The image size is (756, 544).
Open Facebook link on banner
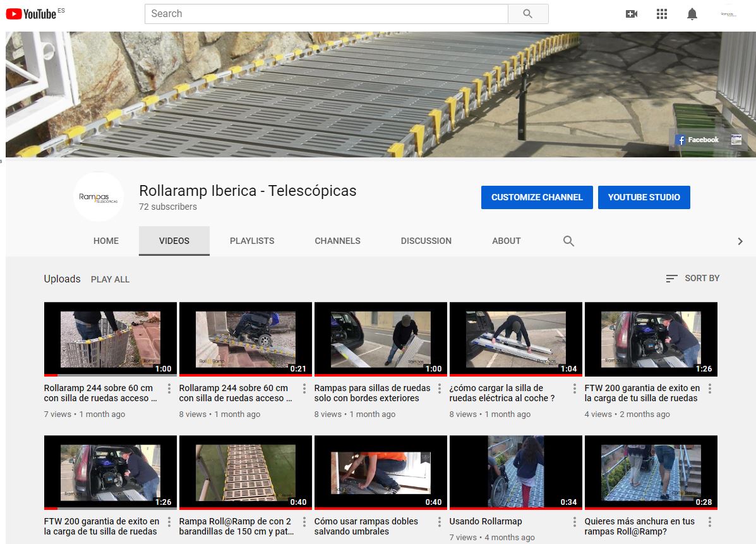pyautogui.click(x=698, y=140)
